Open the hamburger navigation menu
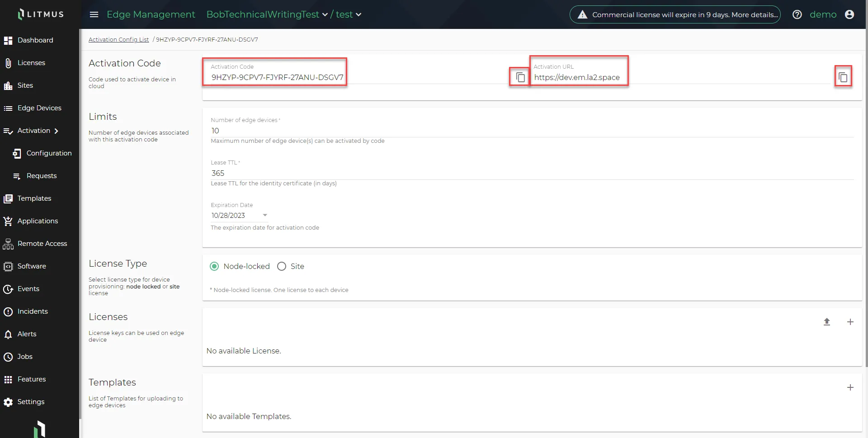The width and height of the screenshot is (868, 438). (x=94, y=14)
